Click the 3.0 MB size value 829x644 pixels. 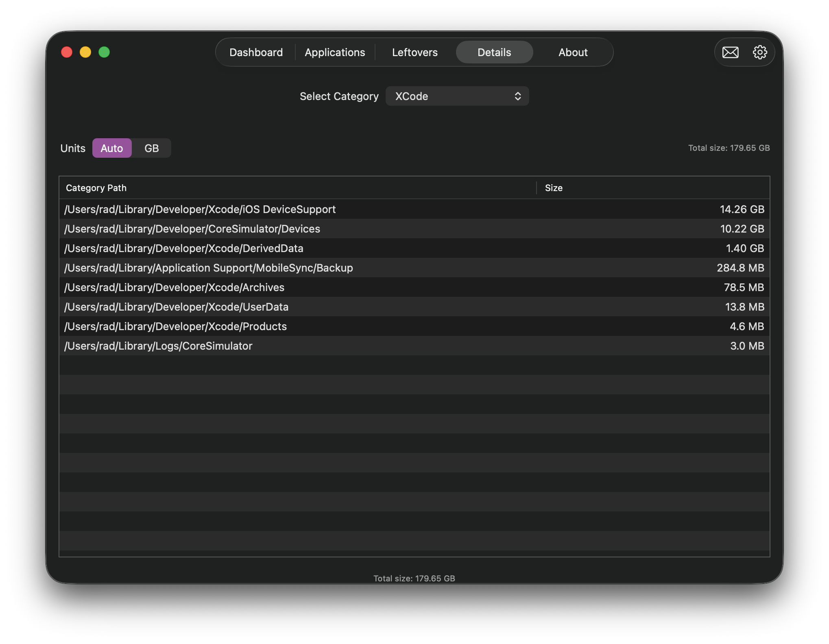(x=747, y=346)
